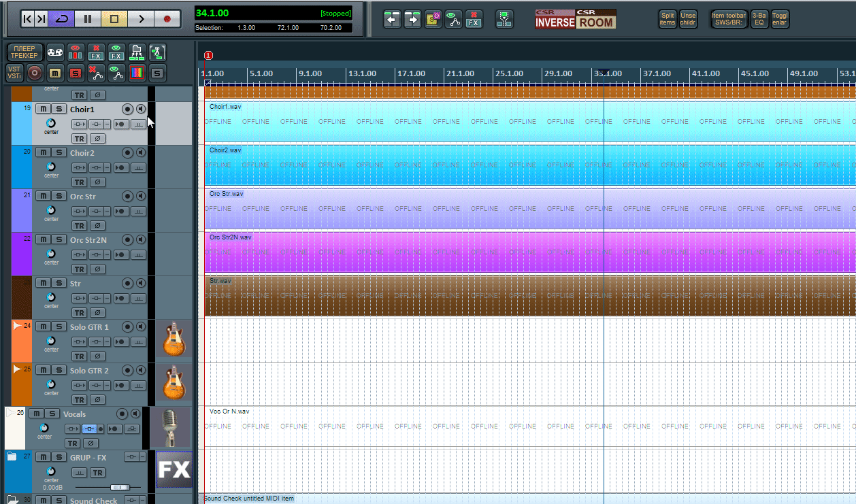Arm the Choir1 track for recording
Image resolution: width=856 pixels, height=504 pixels.
pos(127,110)
